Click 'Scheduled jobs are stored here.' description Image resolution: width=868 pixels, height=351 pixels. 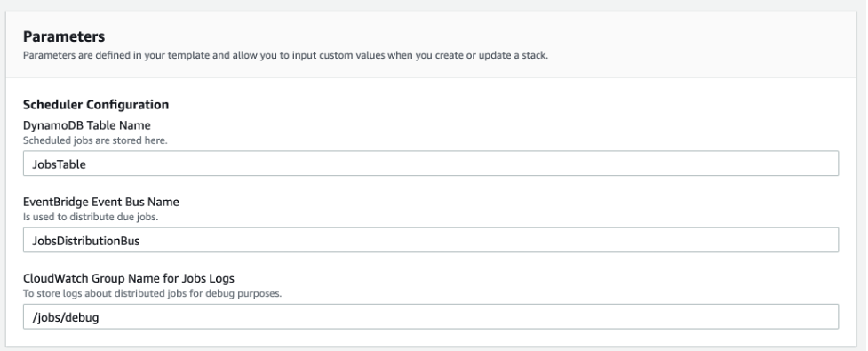[95, 140]
